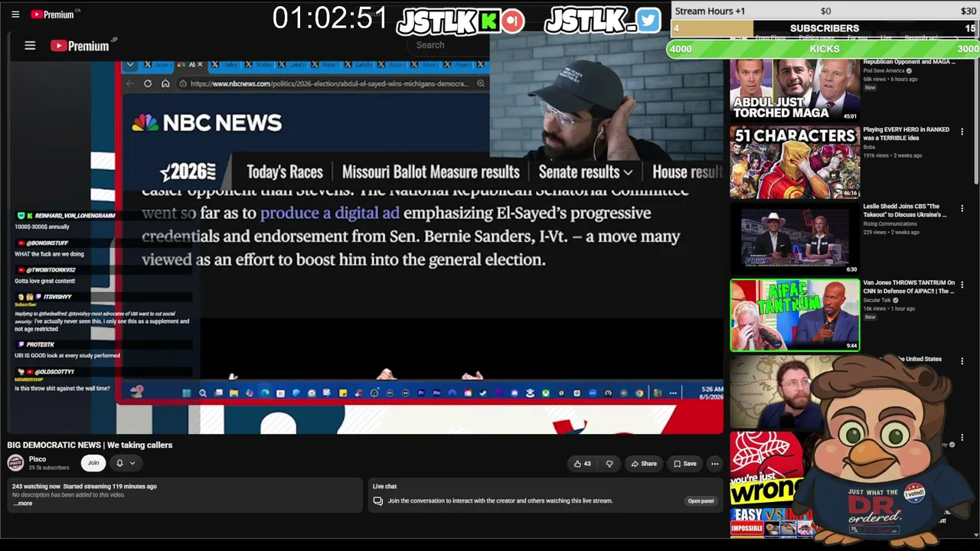This screenshot has height=551, width=980.
Task: Open the YouTube guide hamburger menu
Action: click(30, 46)
